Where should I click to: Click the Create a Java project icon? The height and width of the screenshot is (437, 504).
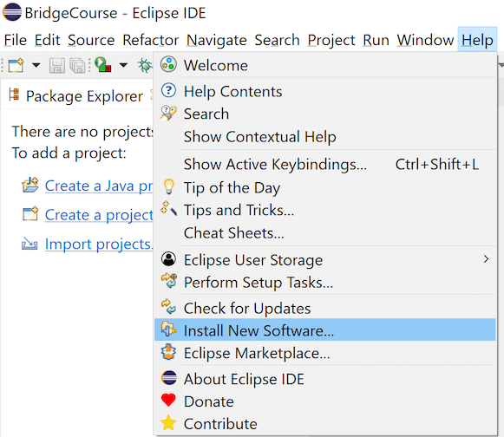point(30,185)
